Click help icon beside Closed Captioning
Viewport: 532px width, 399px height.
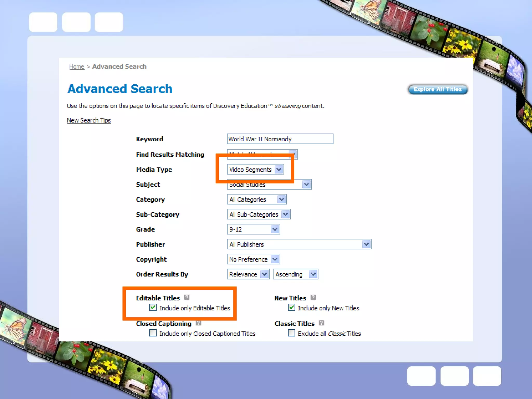pyautogui.click(x=198, y=323)
